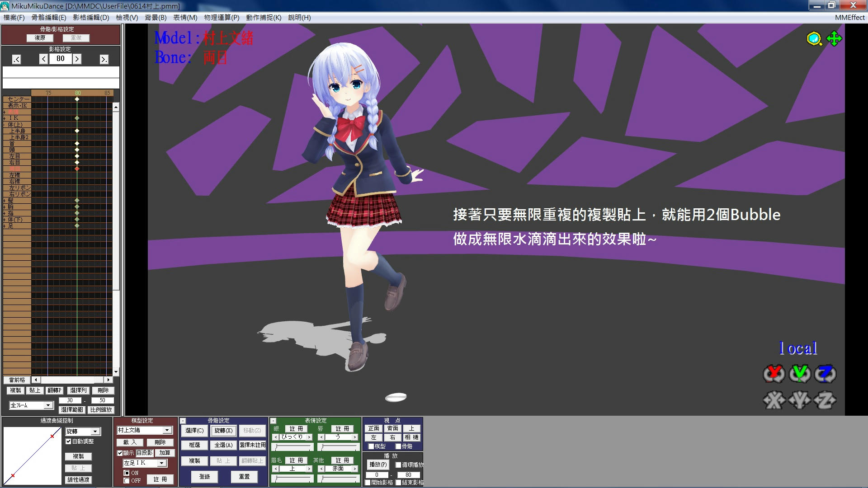Expand the 腕 bone group
This screenshot has height=488, width=868.
(x=5, y=206)
